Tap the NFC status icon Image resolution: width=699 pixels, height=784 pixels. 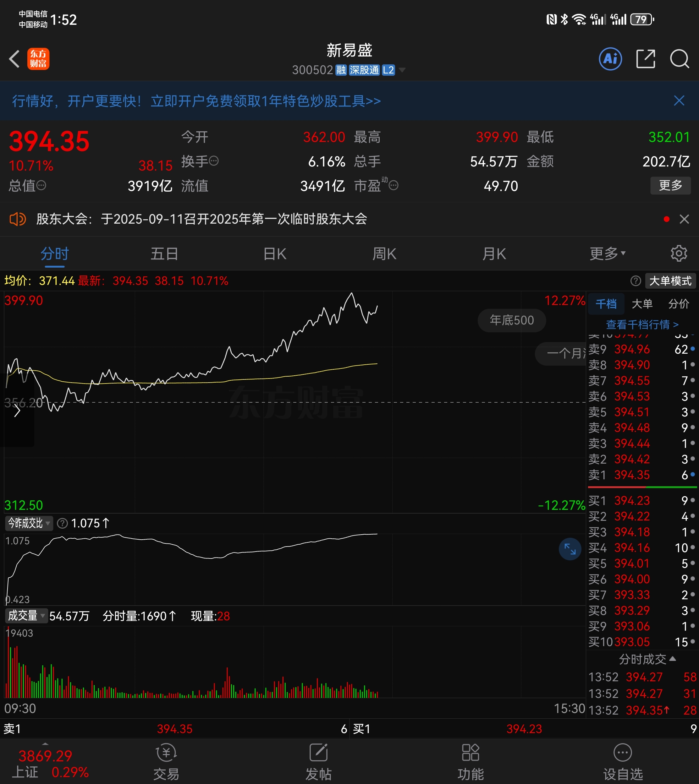(x=552, y=19)
